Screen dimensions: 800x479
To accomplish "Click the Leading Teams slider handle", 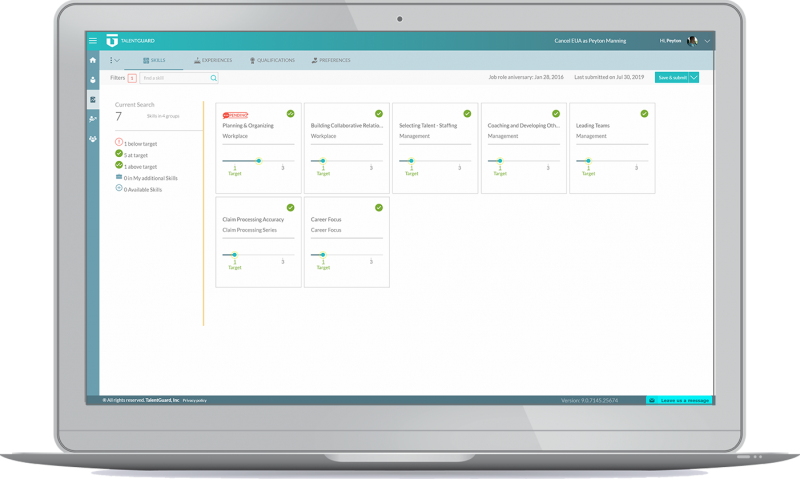I will coord(588,161).
